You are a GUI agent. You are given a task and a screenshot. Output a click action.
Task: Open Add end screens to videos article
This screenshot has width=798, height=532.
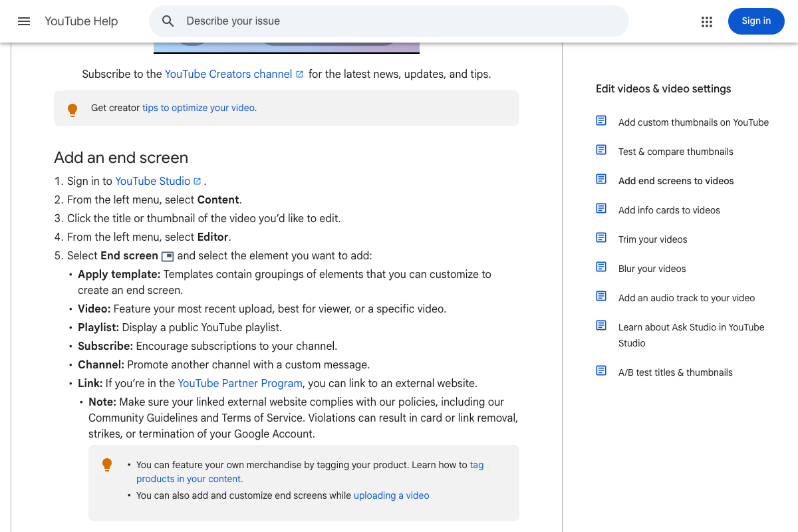[x=676, y=181]
